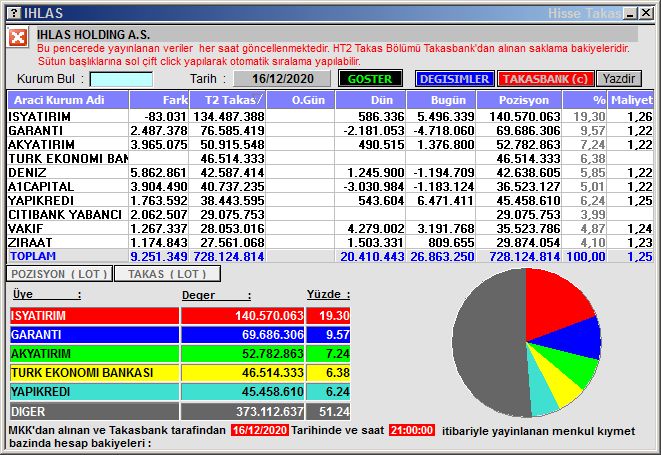Select the ZIRAAT row
Viewport: 661px width, 455px height.
330,242
